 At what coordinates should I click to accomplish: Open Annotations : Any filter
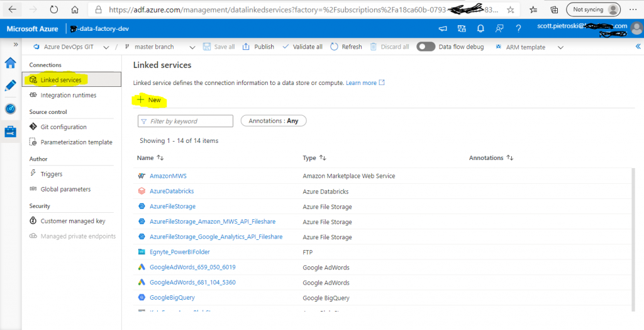point(274,120)
